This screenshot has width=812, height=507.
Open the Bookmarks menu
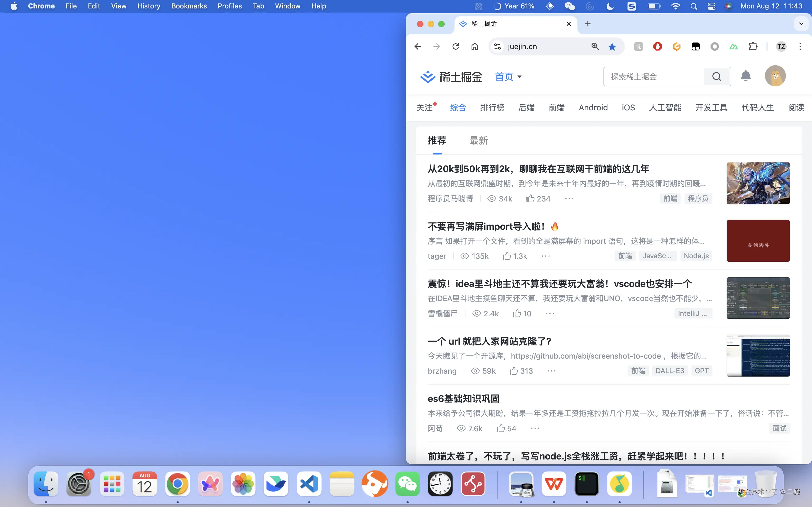(x=189, y=6)
